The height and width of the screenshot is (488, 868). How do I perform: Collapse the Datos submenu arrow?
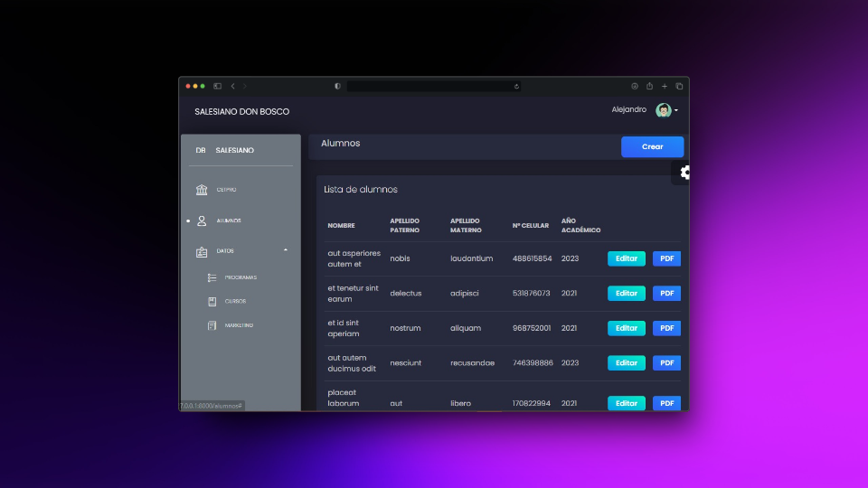tap(286, 250)
